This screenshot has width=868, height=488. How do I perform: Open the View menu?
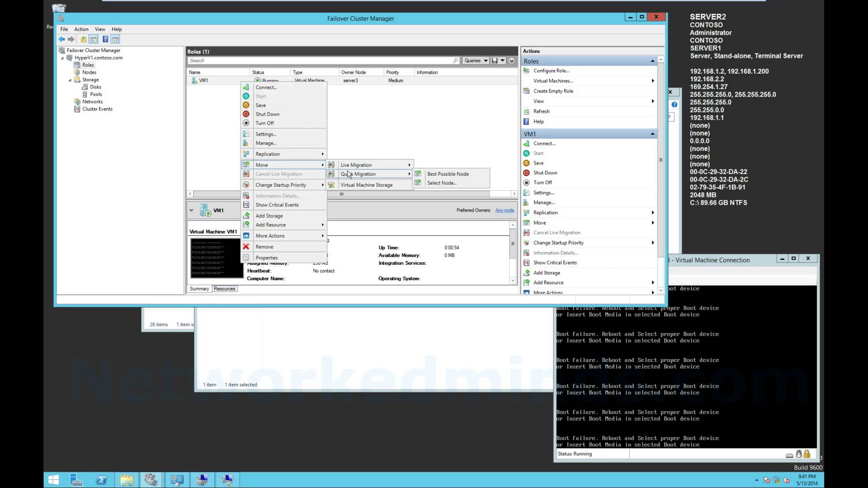click(x=100, y=29)
